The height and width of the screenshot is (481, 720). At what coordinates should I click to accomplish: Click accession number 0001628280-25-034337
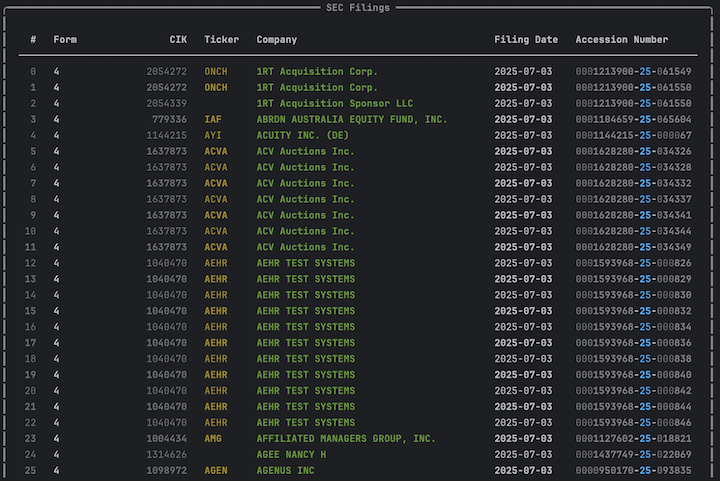click(633, 199)
